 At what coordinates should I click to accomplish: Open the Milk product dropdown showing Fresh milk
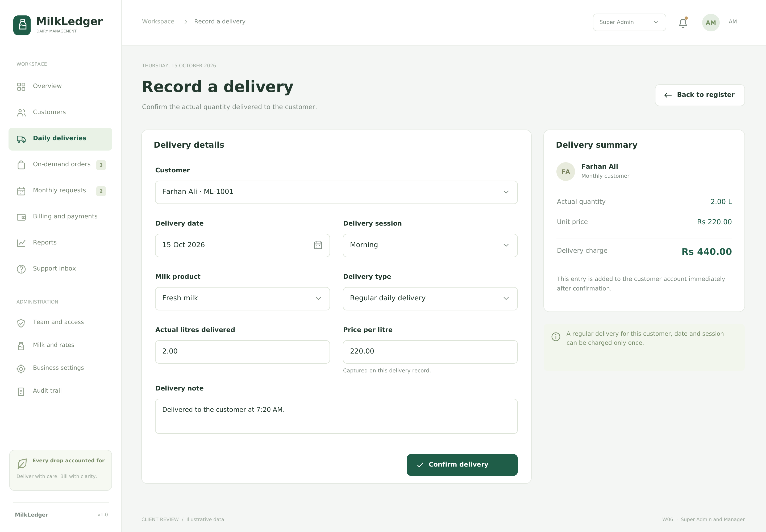[x=242, y=299]
